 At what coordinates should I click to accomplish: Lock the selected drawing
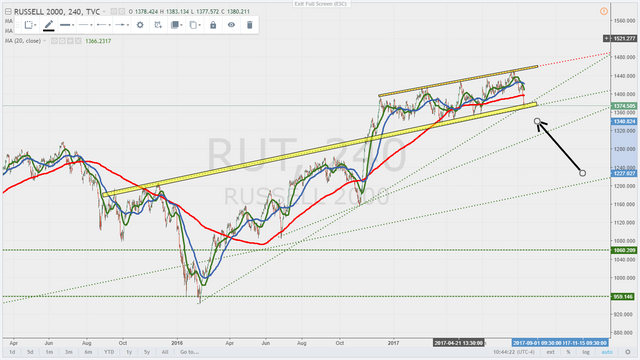[213, 25]
